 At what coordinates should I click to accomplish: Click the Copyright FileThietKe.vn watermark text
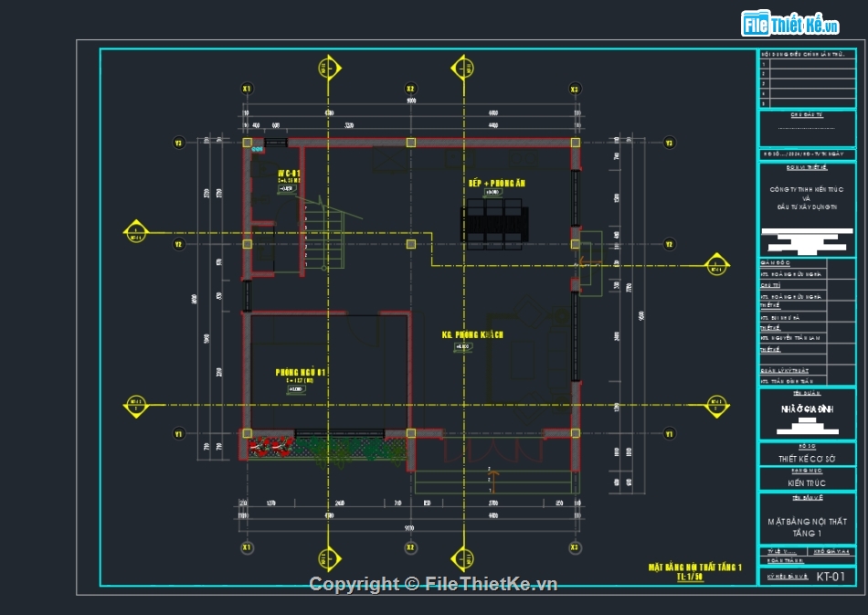click(433, 584)
